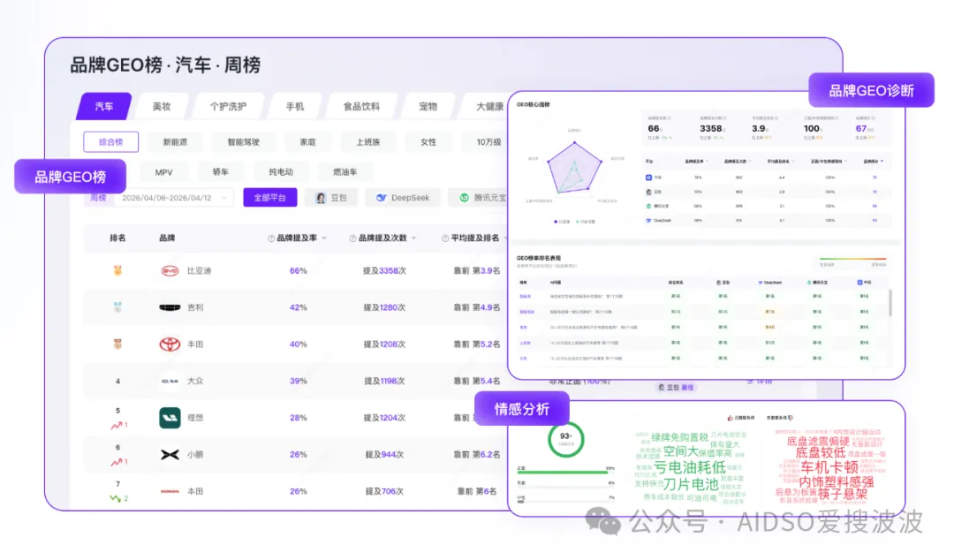Sort main table by 品牌提及率 arrow

coord(324,238)
